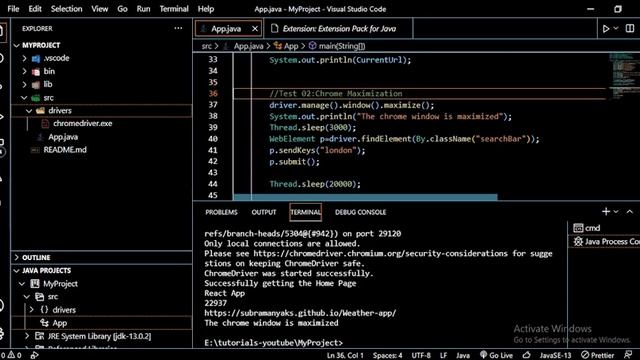Open the Run menu
The width and height of the screenshot is (640, 360).
pyautogui.click(x=143, y=9)
